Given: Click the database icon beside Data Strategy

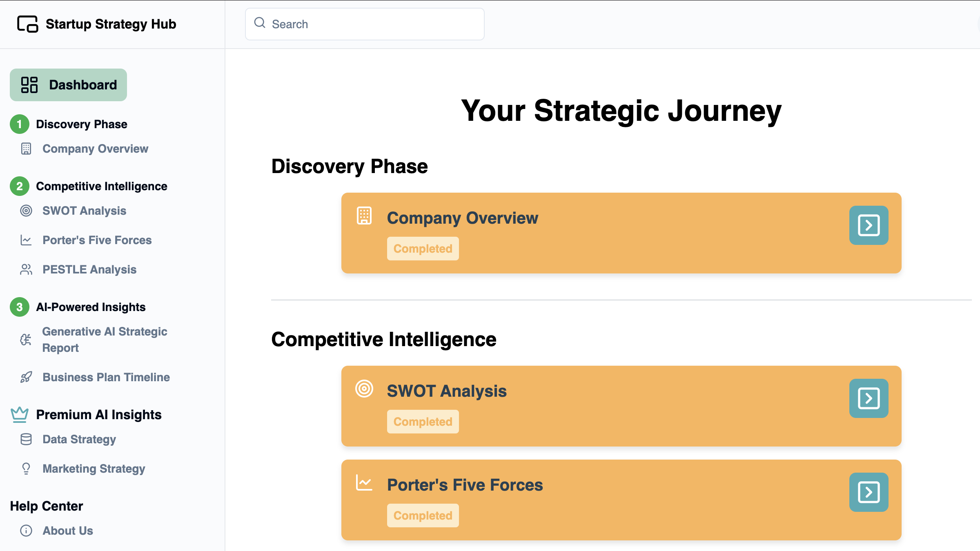Looking at the screenshot, I should pyautogui.click(x=26, y=439).
